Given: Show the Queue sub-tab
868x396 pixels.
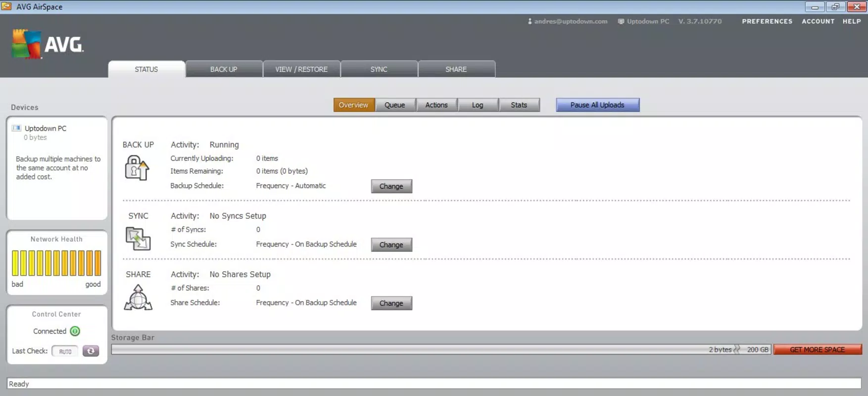Looking at the screenshot, I should (x=395, y=105).
